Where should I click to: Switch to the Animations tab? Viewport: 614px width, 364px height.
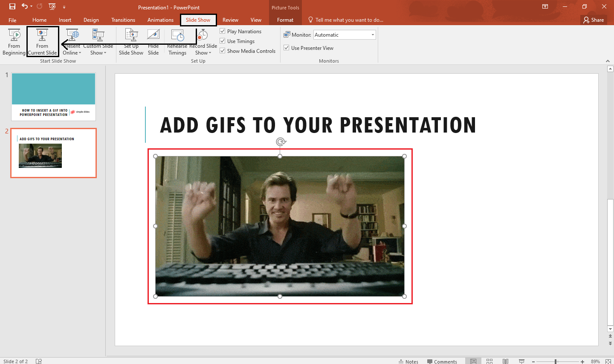point(160,20)
